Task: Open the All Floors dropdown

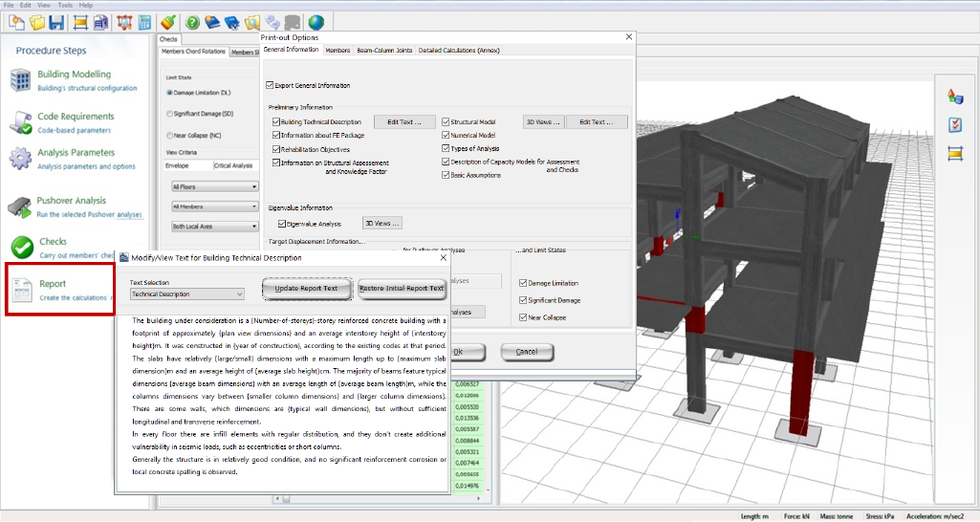Action: tap(213, 187)
